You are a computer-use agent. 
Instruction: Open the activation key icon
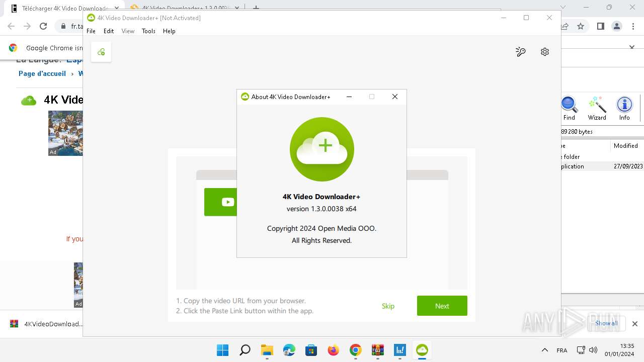coord(521,52)
